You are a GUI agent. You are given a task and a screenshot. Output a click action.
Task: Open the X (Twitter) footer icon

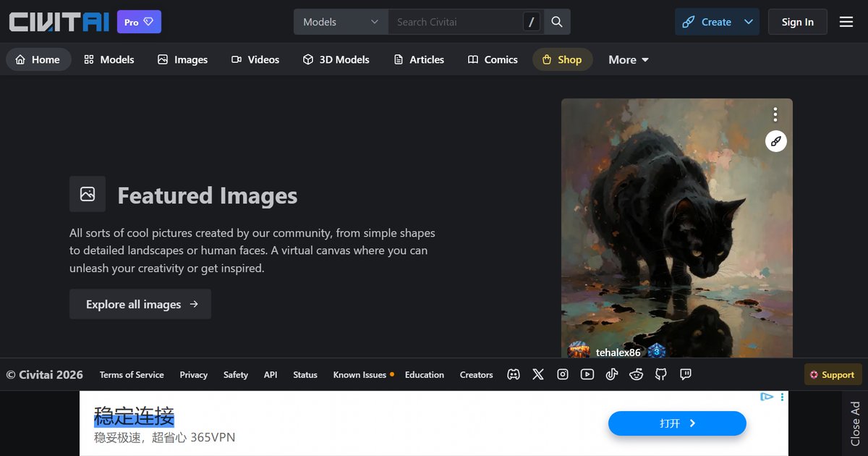pos(538,374)
